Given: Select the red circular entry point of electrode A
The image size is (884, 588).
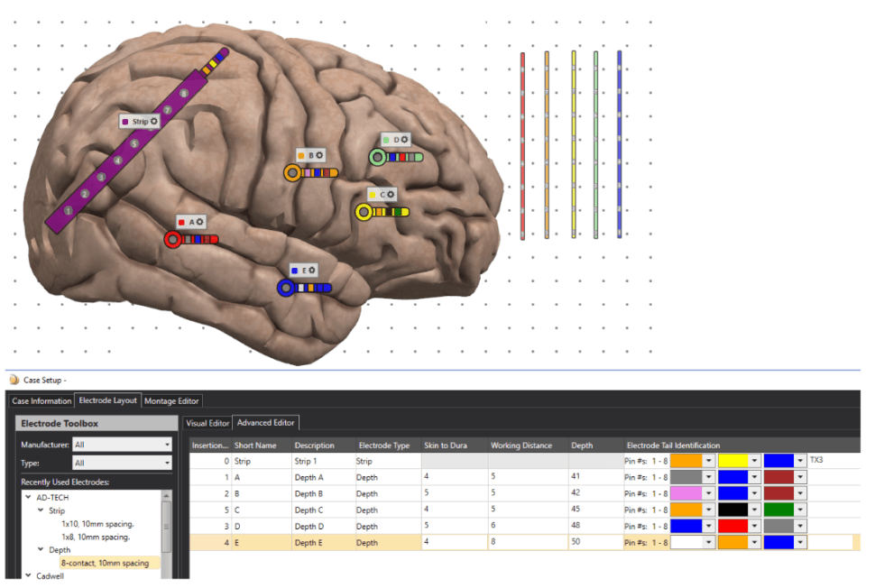Looking at the screenshot, I should pyautogui.click(x=172, y=239).
